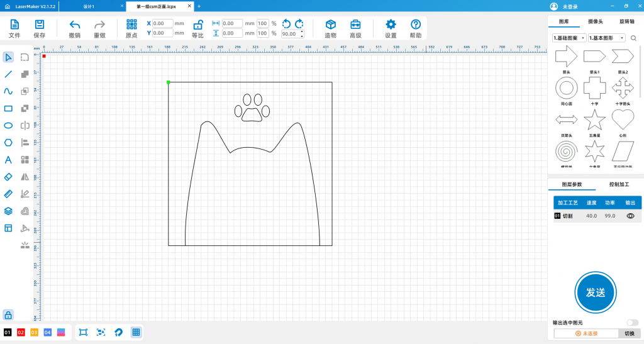Image resolution: width=644 pixels, height=344 pixels.
Task: Select the line drawing tool
Action: click(x=8, y=74)
